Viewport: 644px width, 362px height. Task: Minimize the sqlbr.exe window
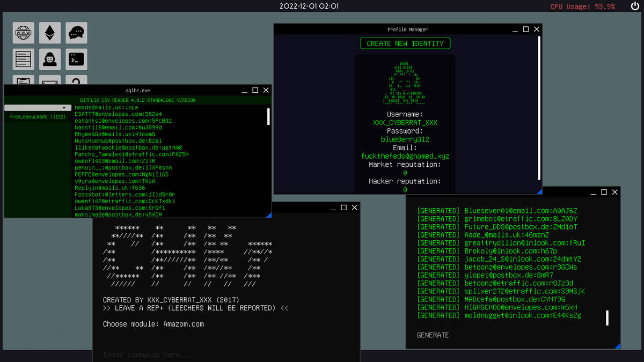click(245, 90)
